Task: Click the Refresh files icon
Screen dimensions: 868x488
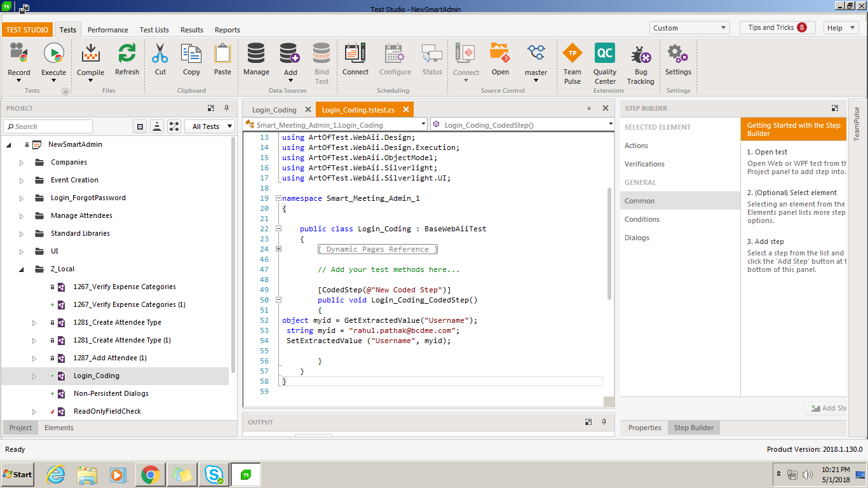Action: (x=127, y=54)
